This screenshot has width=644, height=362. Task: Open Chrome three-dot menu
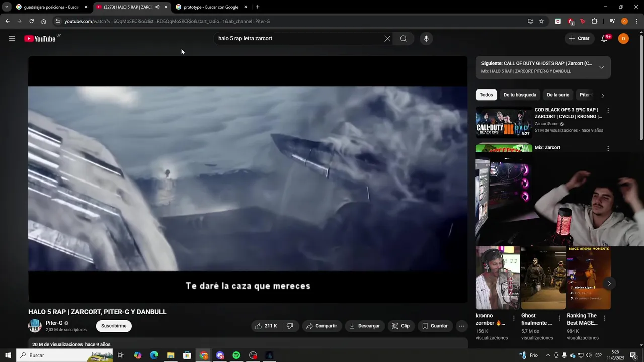click(636, 21)
